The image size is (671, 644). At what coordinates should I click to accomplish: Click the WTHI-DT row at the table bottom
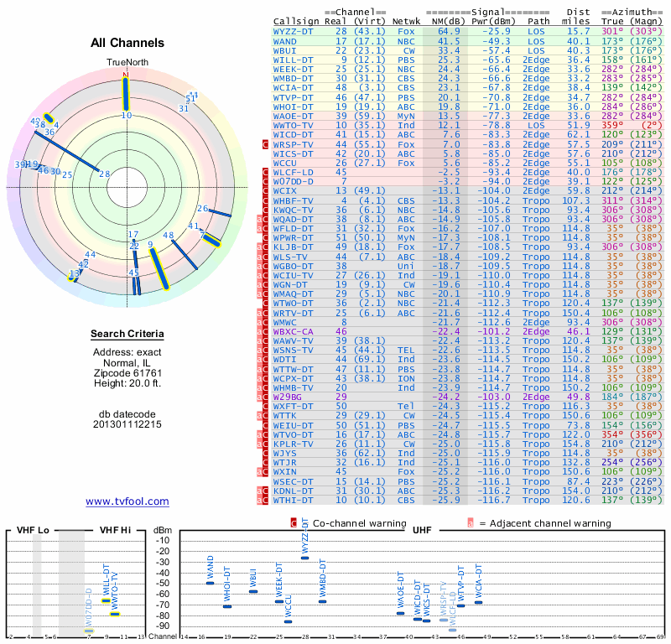(x=468, y=501)
